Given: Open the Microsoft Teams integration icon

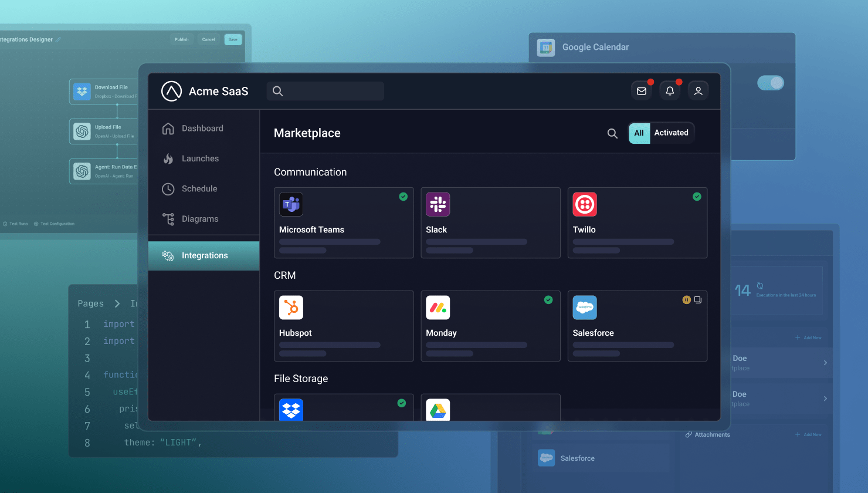Looking at the screenshot, I should click(x=291, y=204).
